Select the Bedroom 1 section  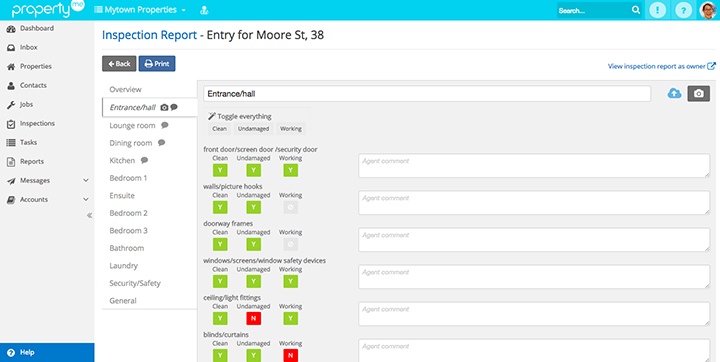coord(128,178)
